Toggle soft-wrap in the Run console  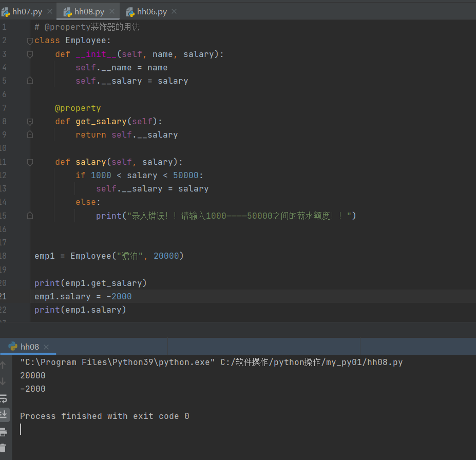click(x=4, y=398)
